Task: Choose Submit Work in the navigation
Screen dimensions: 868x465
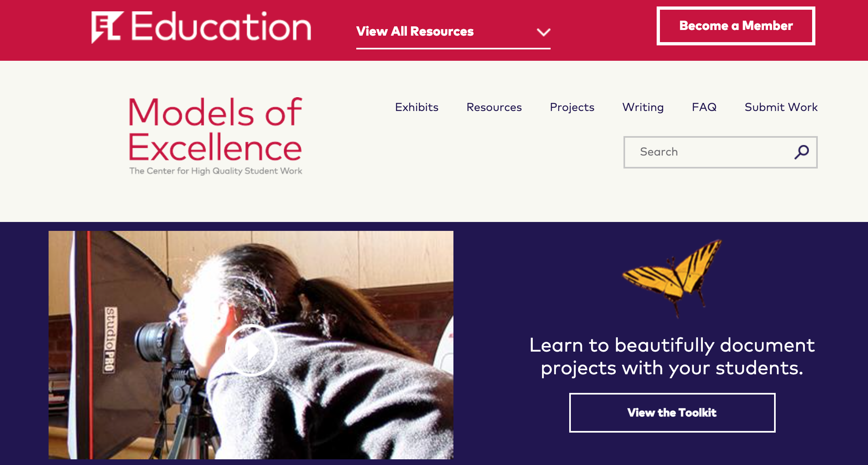Action: [x=781, y=107]
